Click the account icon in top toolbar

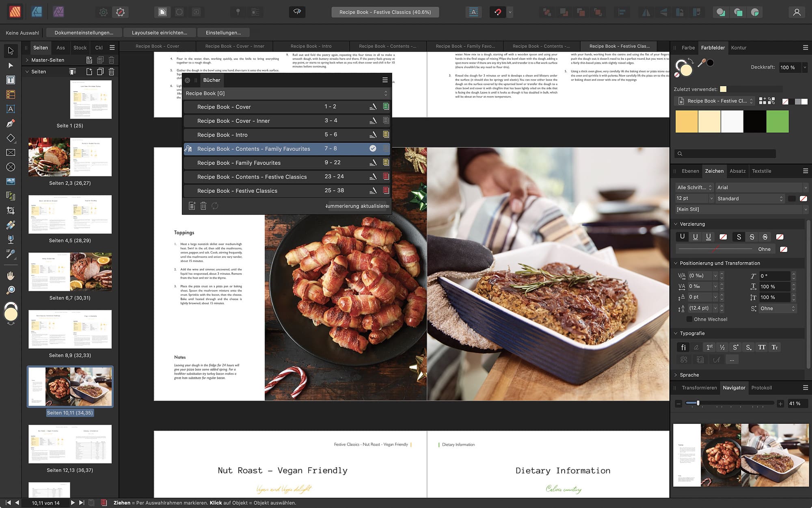(797, 12)
